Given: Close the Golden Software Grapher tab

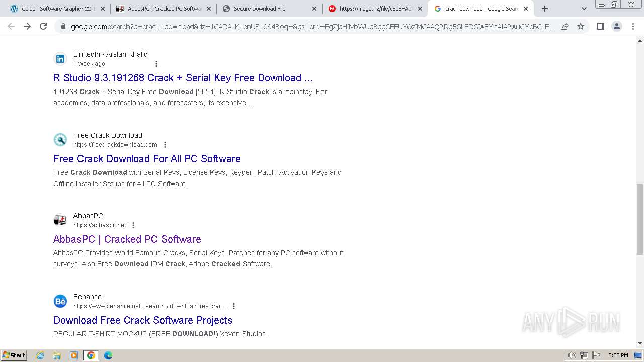Looking at the screenshot, I should point(103,9).
